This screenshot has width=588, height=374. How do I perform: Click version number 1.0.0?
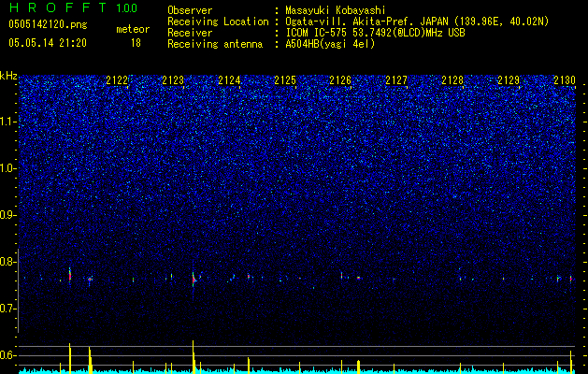point(127,8)
